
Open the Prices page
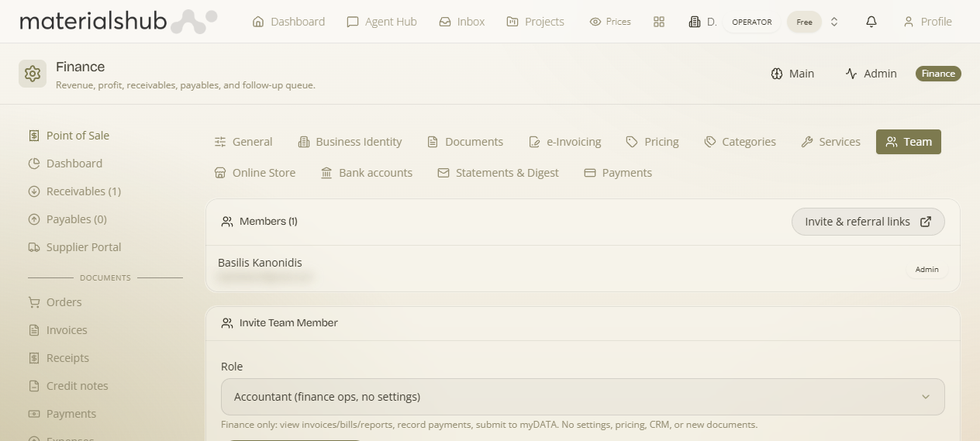click(x=610, y=22)
